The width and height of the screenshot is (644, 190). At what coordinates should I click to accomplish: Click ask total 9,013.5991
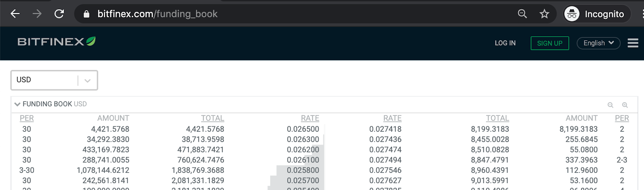coord(490,181)
